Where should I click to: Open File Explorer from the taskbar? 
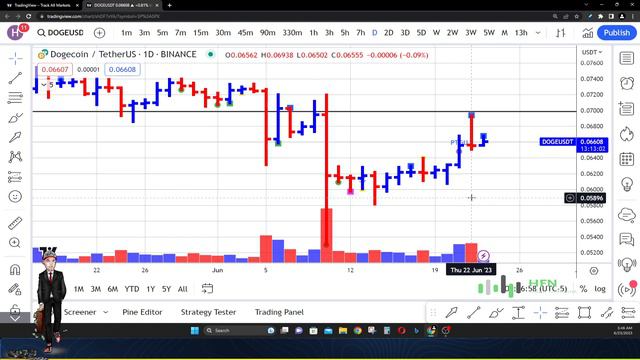point(343,331)
